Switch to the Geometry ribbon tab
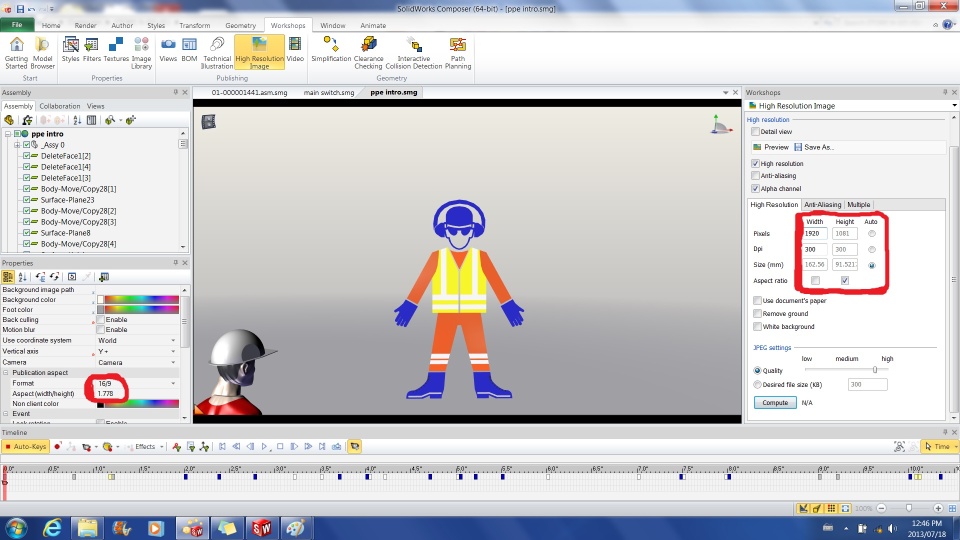This screenshot has width=960, height=540. 241,26
